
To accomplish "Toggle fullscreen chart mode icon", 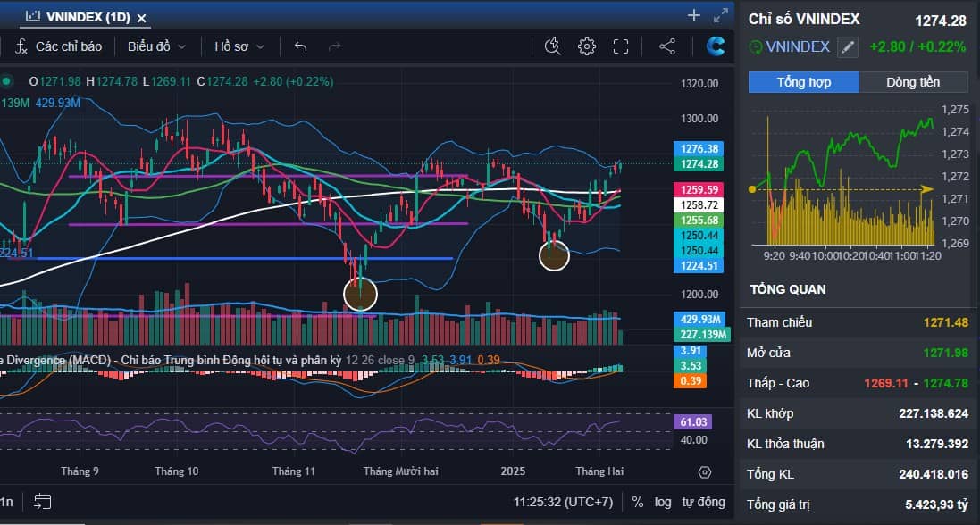I will click(621, 46).
